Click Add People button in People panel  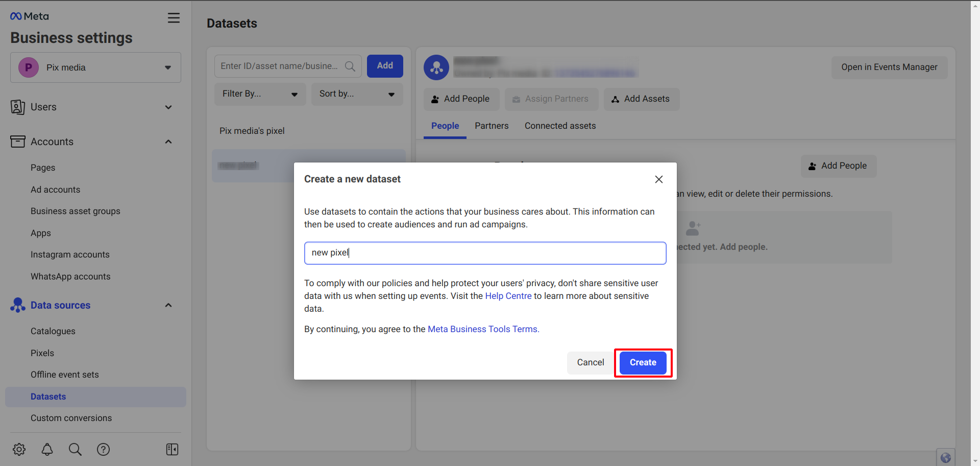[839, 166]
